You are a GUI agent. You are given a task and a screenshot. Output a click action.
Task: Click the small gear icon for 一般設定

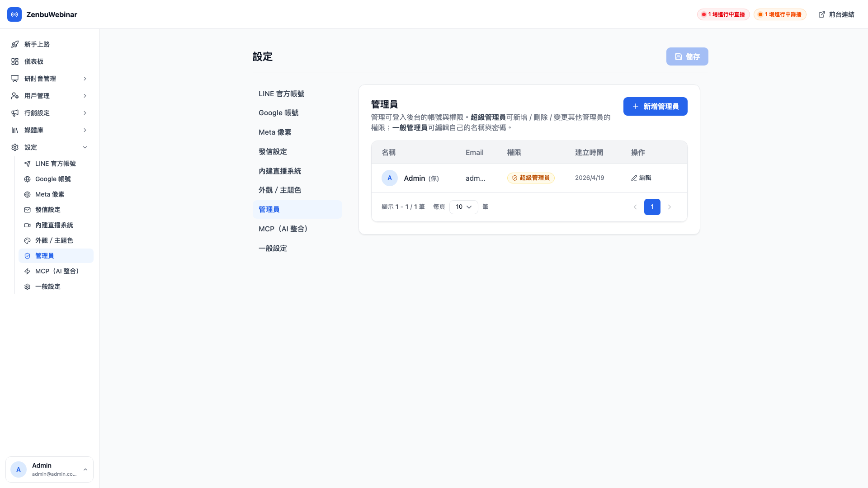pyautogui.click(x=28, y=286)
